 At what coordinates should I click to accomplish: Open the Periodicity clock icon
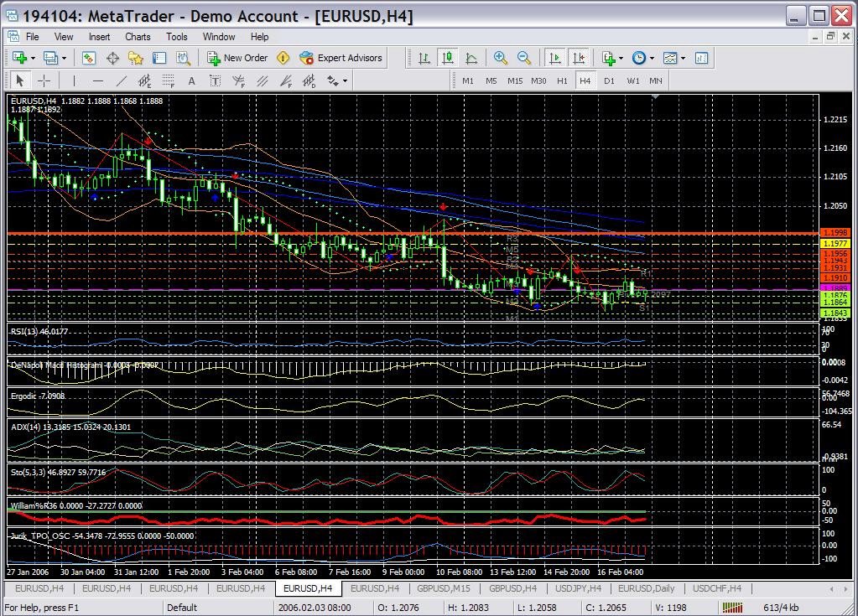(638, 58)
